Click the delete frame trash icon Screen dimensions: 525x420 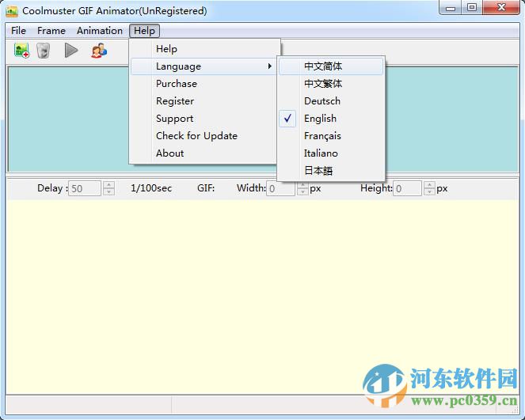coord(44,51)
